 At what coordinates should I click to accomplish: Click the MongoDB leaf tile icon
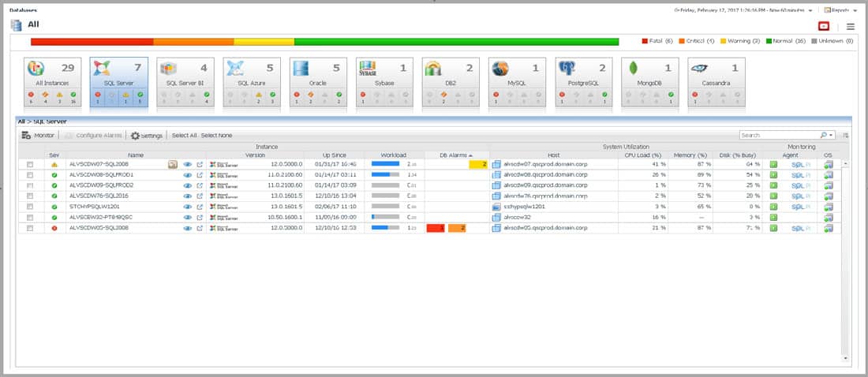[634, 68]
